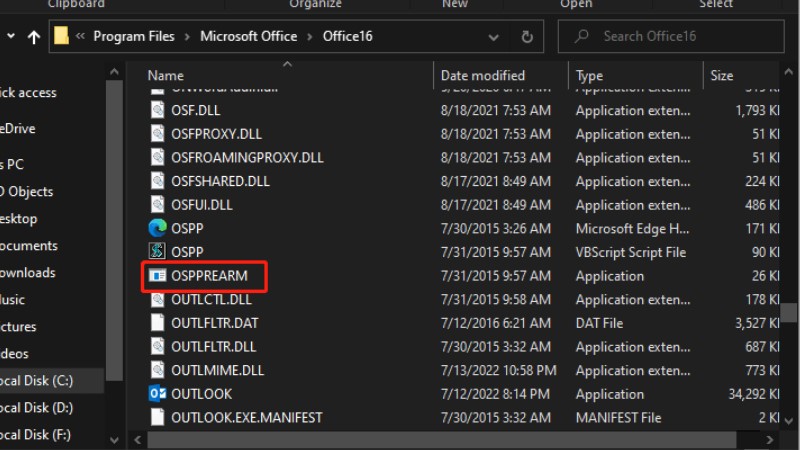Screen dimensions: 800x450
Task: Sort by Date modified column header
Action: point(482,75)
